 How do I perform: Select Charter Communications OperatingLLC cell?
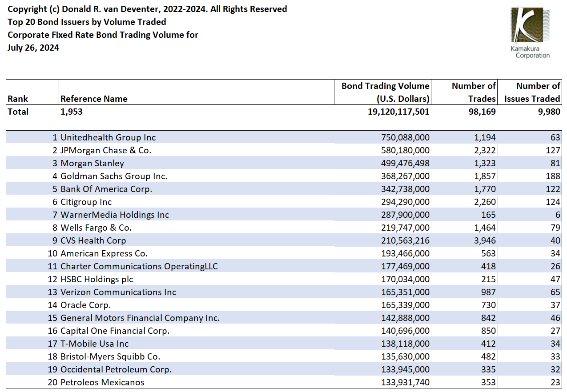tap(139, 266)
